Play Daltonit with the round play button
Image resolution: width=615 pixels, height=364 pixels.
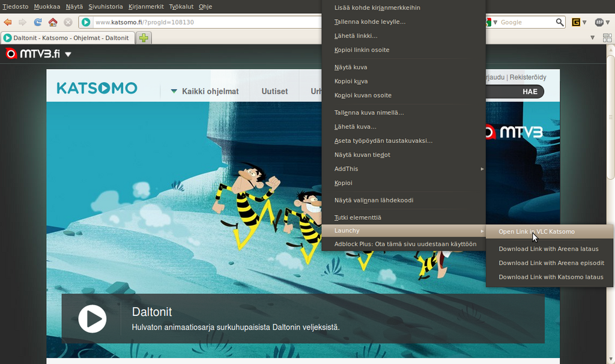click(x=92, y=318)
